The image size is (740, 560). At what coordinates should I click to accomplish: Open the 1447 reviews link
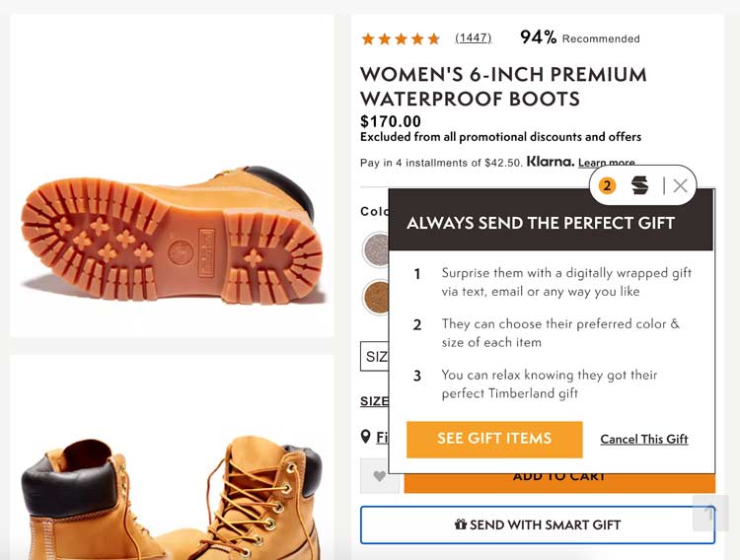[x=473, y=38]
